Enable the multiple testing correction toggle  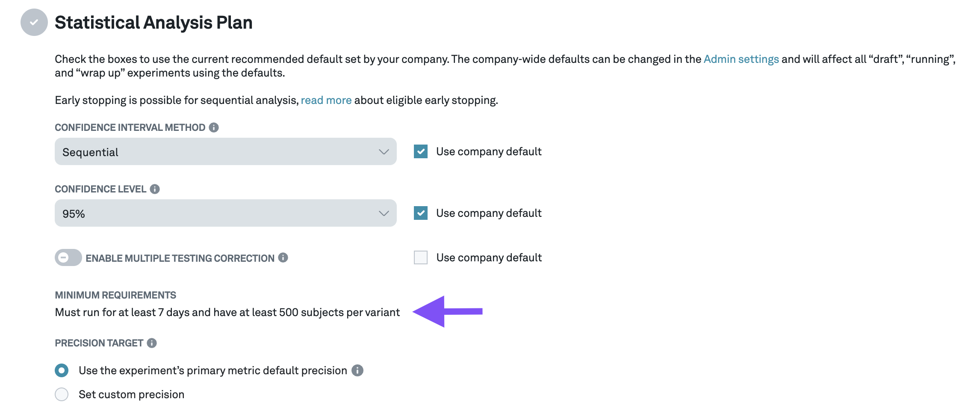(x=68, y=257)
